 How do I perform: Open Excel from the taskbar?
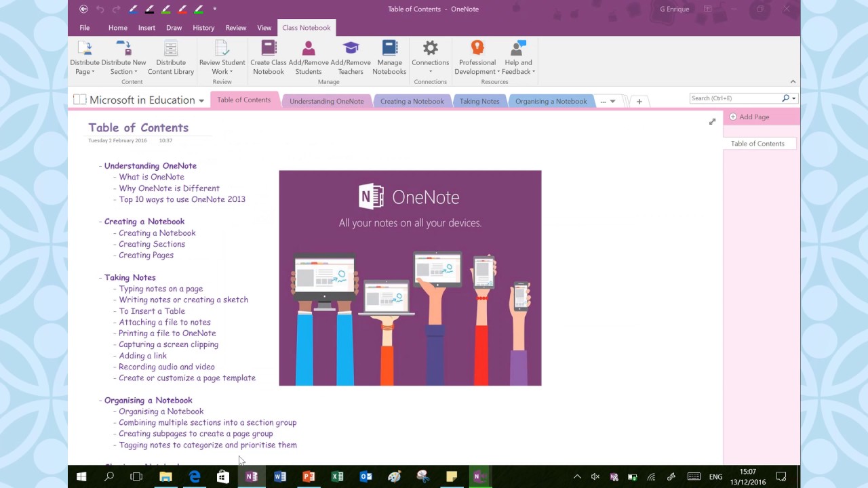click(x=337, y=476)
